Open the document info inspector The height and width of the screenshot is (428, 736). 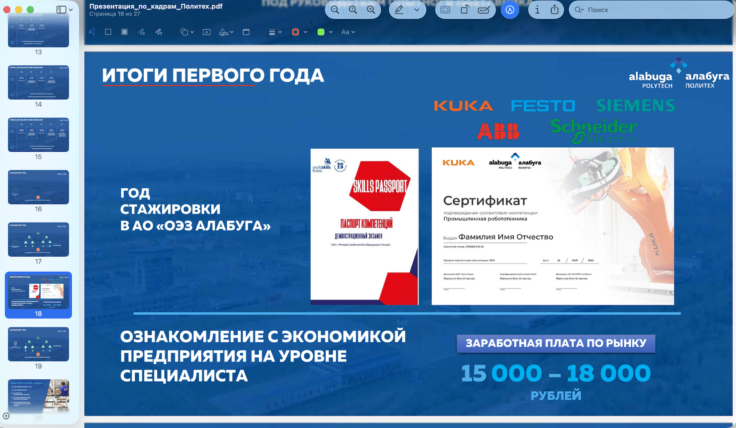click(538, 9)
